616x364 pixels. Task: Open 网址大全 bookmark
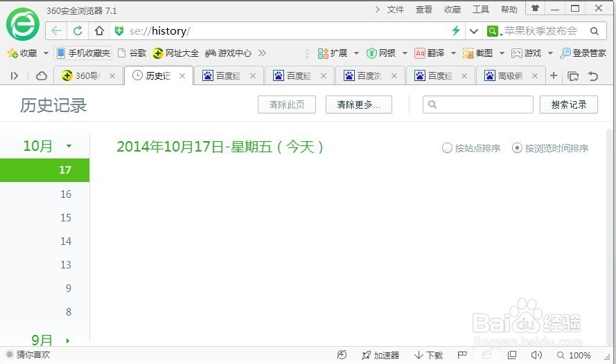[x=175, y=53]
